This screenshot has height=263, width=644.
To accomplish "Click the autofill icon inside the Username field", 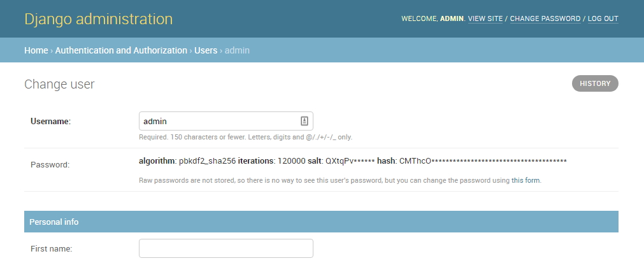I will (x=304, y=121).
